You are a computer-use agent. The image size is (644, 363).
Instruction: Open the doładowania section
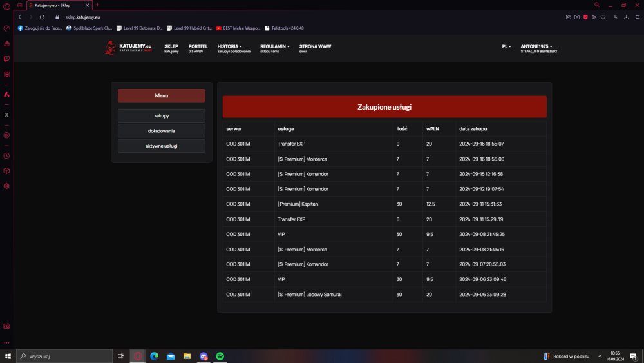tap(162, 131)
